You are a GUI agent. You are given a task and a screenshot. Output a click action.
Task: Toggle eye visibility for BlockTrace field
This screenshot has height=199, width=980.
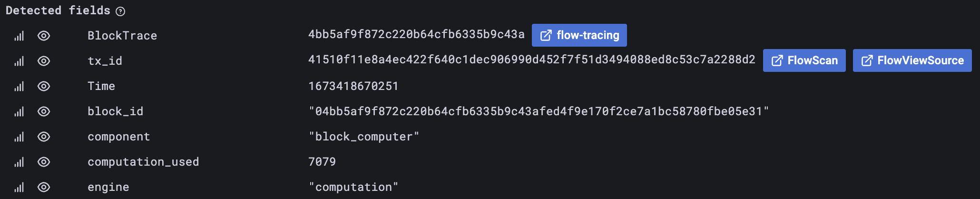point(44,36)
